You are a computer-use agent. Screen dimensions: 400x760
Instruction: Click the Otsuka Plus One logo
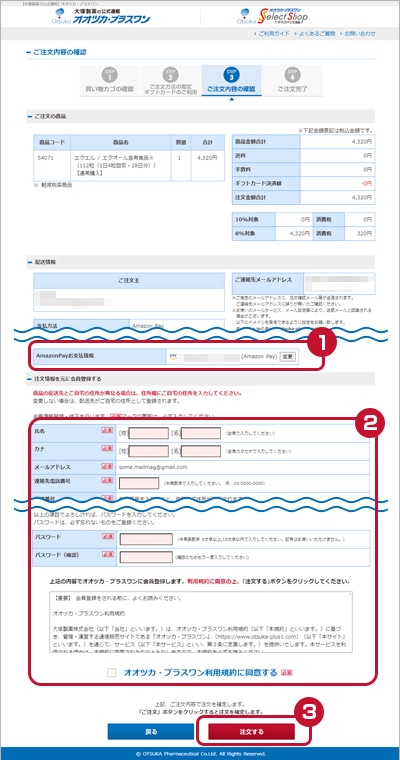(101, 16)
